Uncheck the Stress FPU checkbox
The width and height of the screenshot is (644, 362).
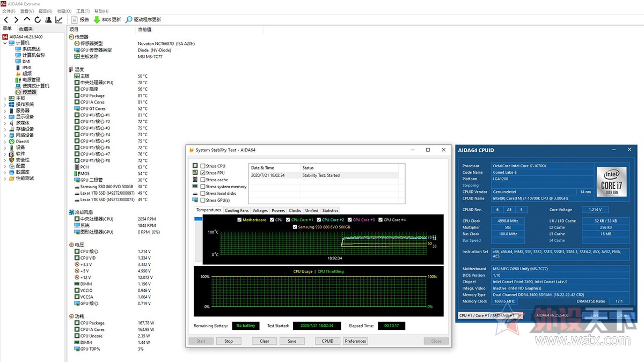[203, 173]
